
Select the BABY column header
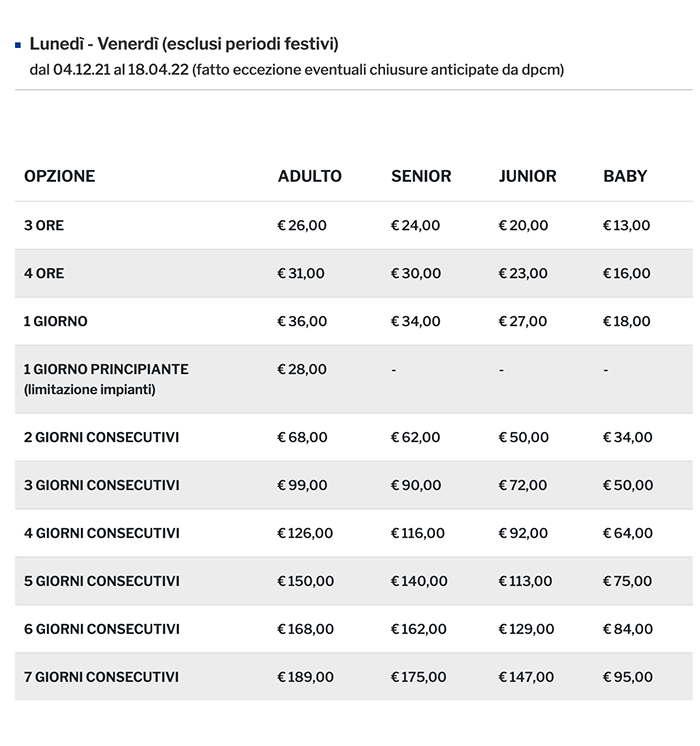[x=625, y=176]
